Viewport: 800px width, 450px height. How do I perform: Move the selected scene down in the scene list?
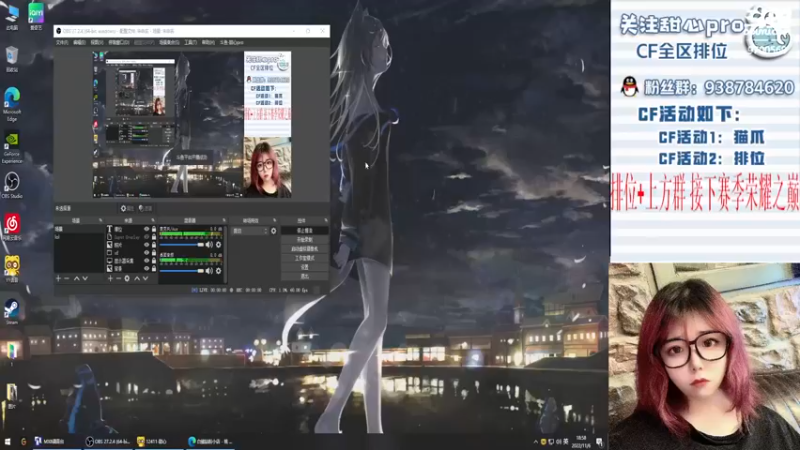point(85,279)
